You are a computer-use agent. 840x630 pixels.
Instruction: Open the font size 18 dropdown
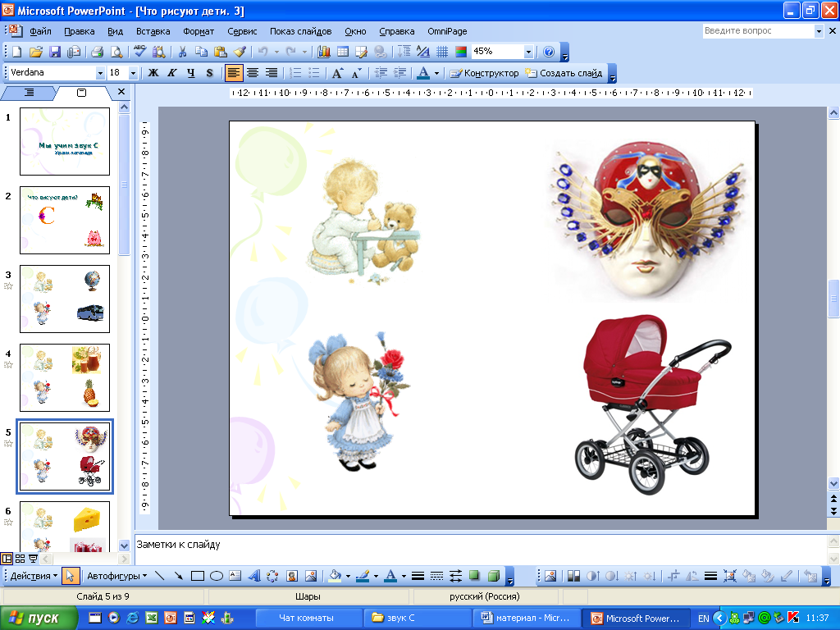point(134,73)
